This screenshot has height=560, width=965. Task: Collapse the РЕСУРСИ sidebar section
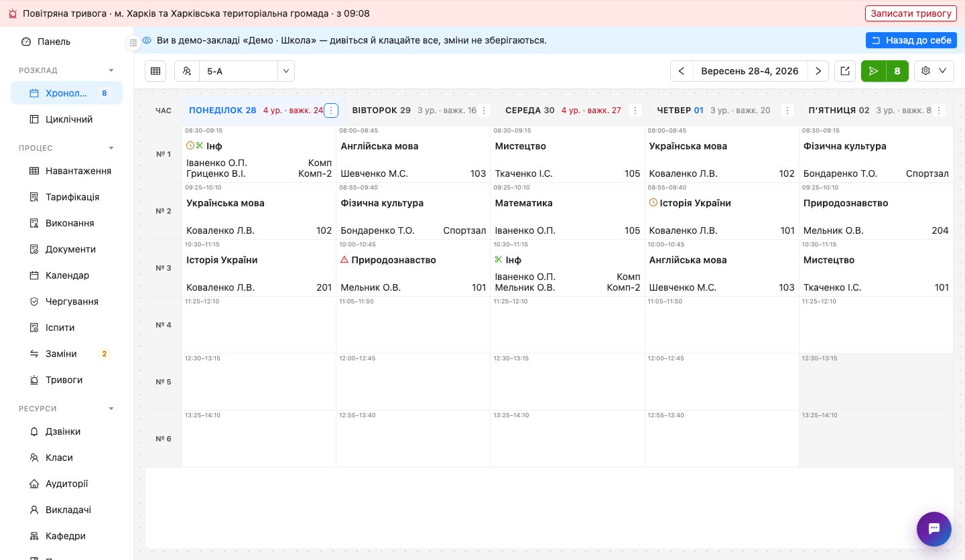66,409
